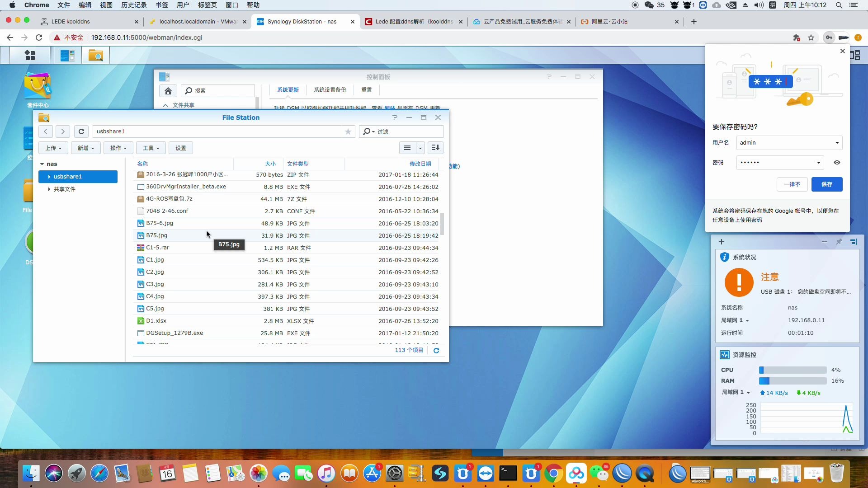Open the 上传 upload dropdown
The height and width of the screenshot is (488, 868).
[x=53, y=148]
